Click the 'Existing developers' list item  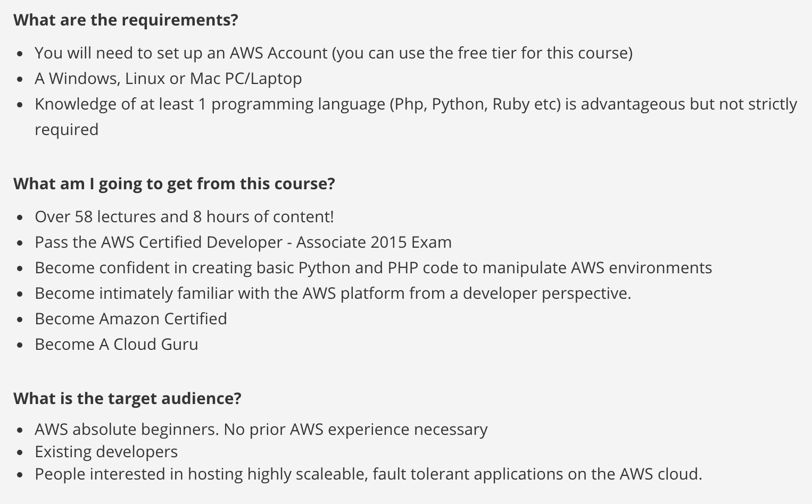106,452
